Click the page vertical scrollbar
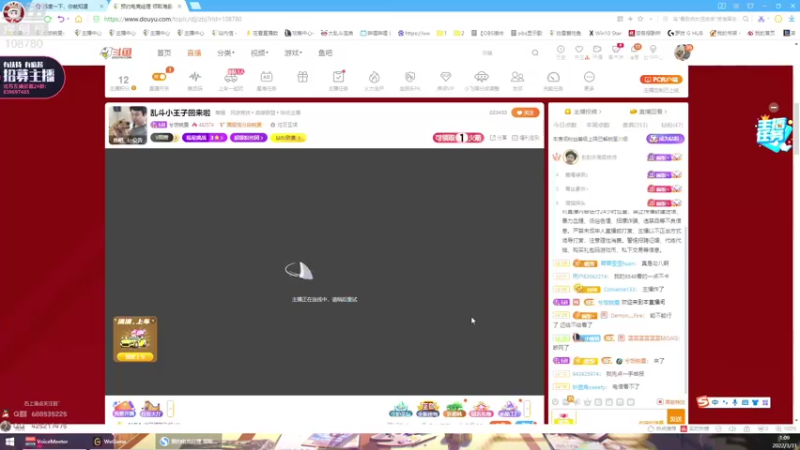800x450 pixels. tap(796, 128)
